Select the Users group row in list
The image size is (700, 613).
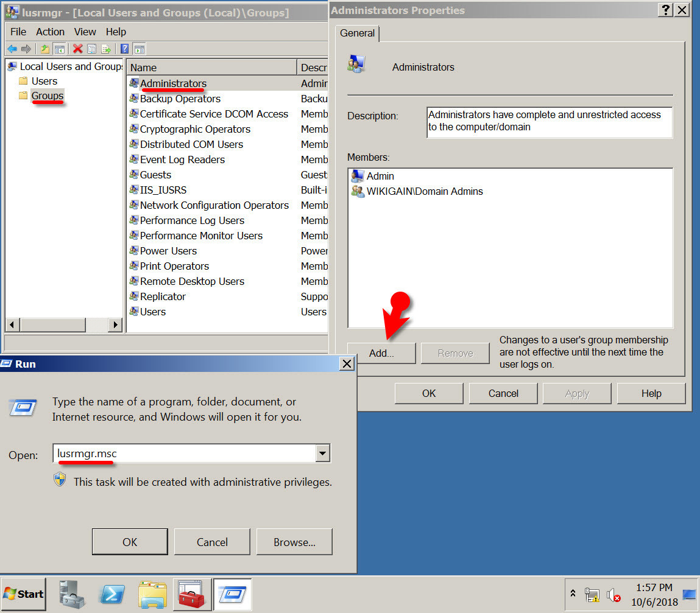point(228,312)
